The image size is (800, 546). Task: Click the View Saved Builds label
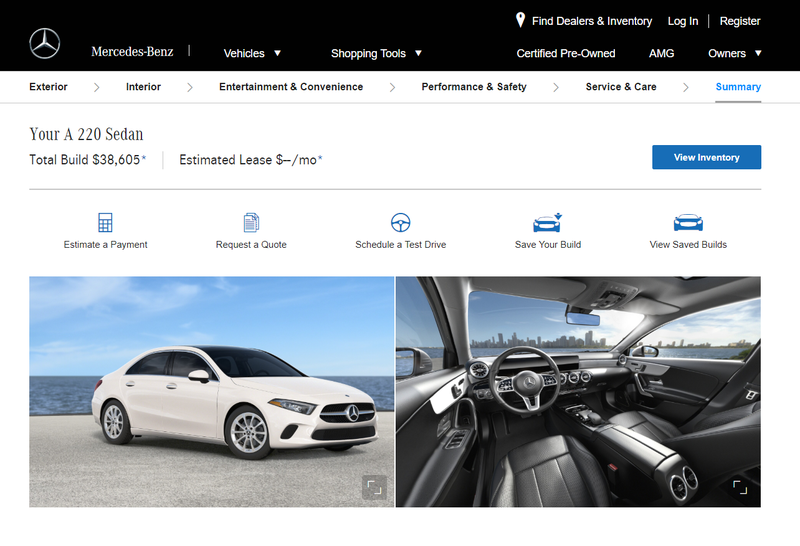coord(688,244)
